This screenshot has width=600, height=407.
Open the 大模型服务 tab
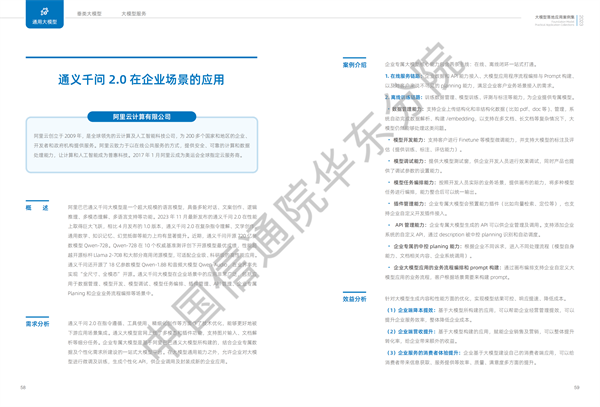[134, 14]
